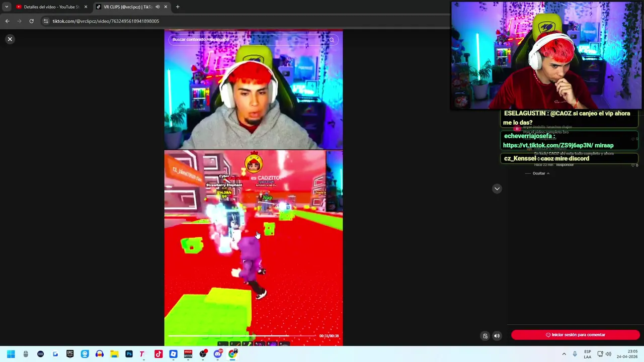Open Audacity headphones icon in taskbar

click(100, 354)
